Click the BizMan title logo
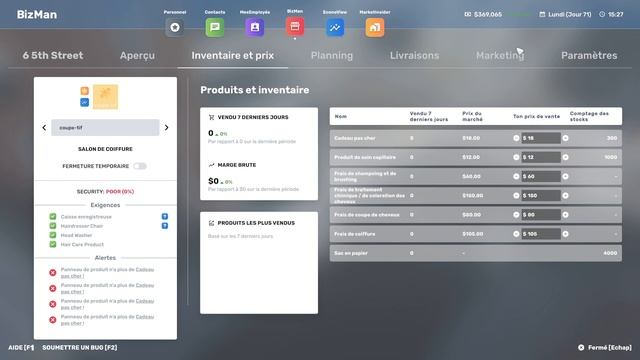This screenshot has height=360, width=640. coord(37,15)
